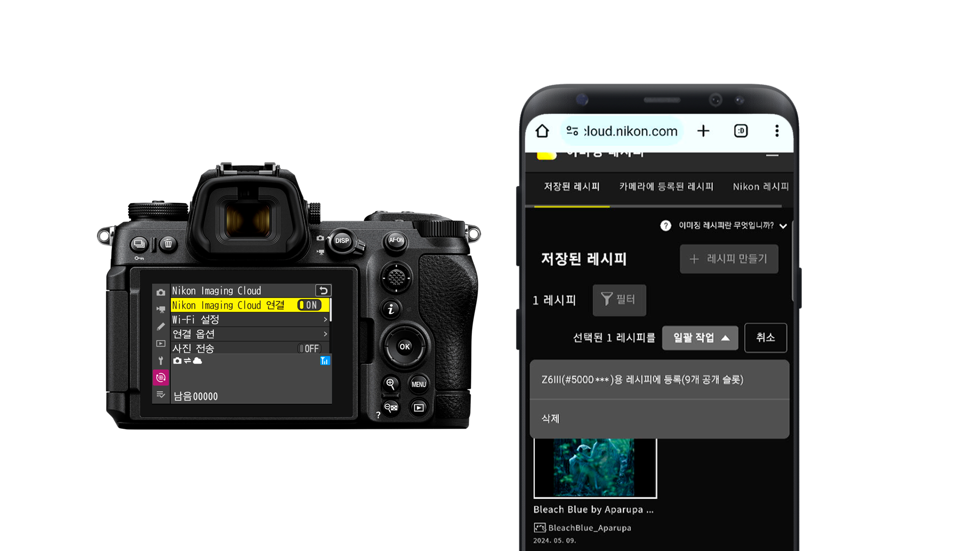Open the 일괄 작업 dropdown

pos(700,338)
